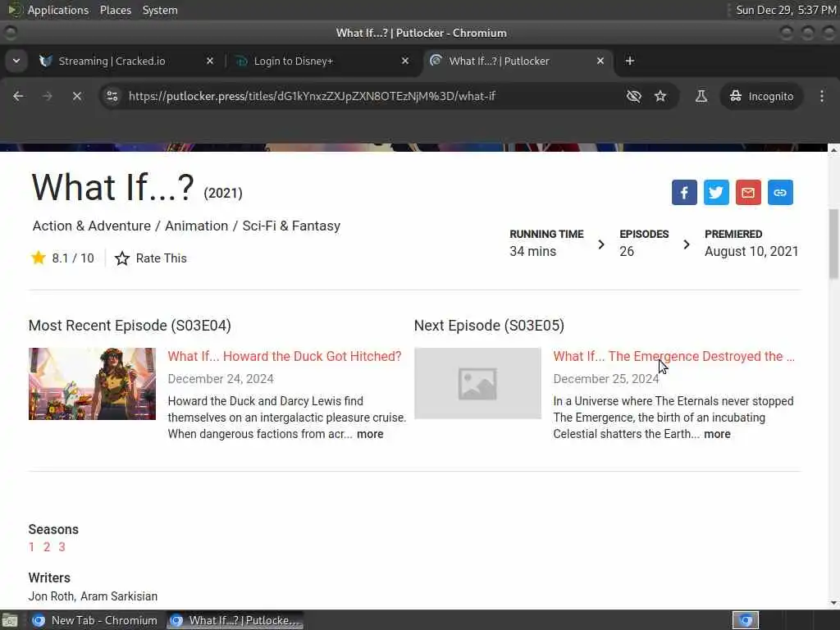Share via the email icon

click(748, 192)
